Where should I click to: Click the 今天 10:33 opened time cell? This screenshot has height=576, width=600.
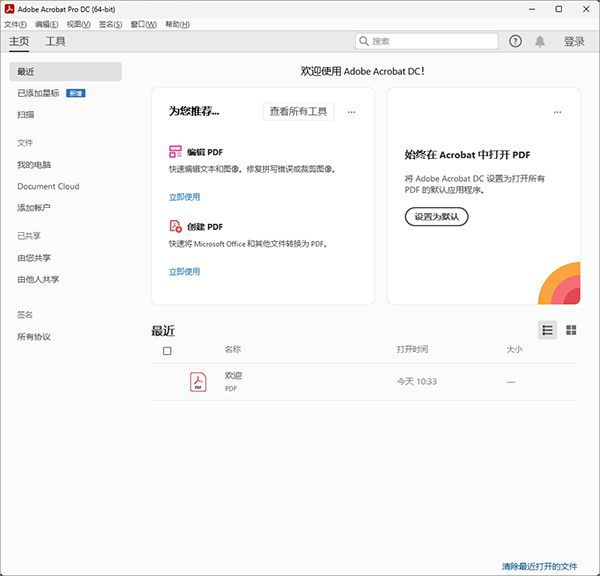[417, 382]
